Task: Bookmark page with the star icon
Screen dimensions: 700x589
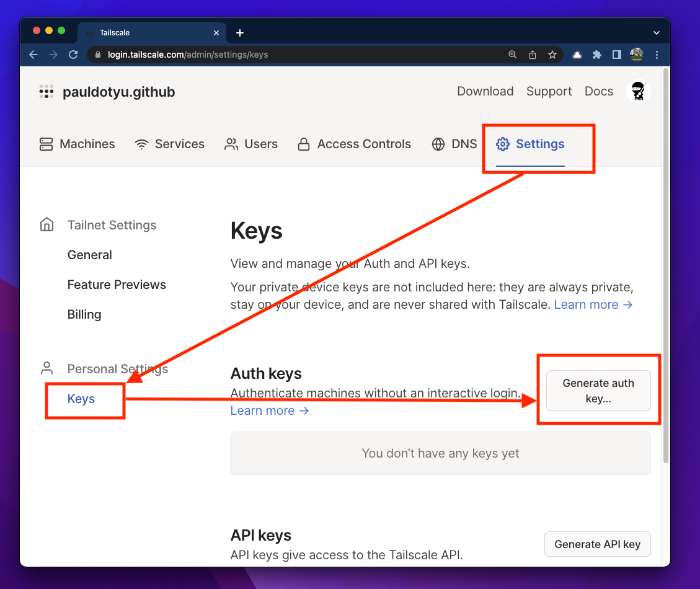Action: click(552, 55)
